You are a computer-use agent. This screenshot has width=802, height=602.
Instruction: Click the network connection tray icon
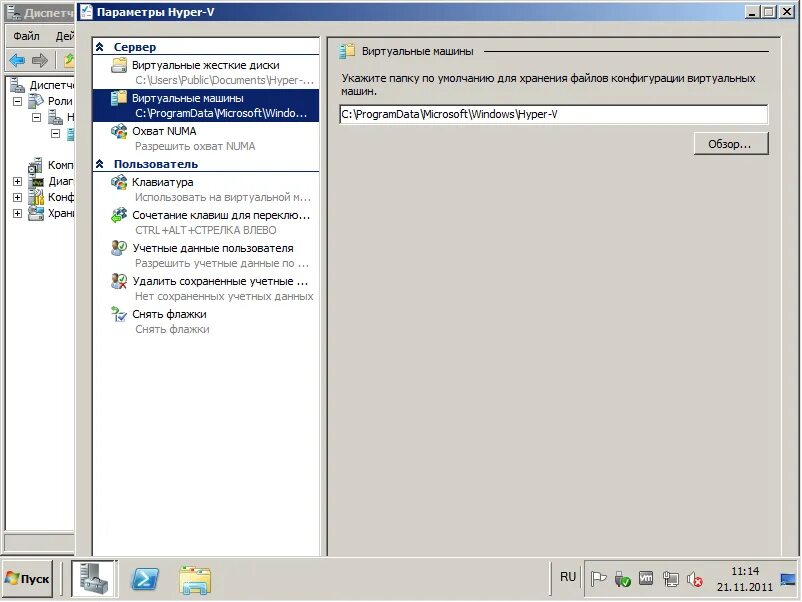point(671,579)
